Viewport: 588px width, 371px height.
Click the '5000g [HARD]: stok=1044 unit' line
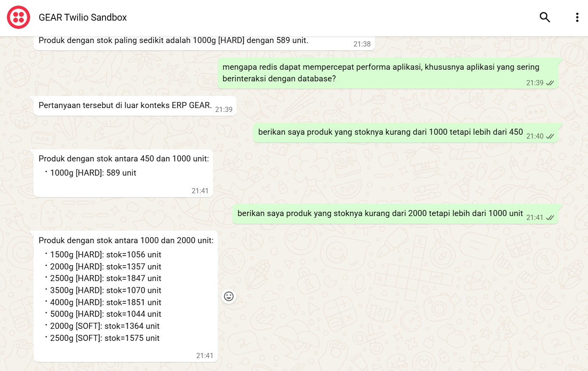coord(105,314)
